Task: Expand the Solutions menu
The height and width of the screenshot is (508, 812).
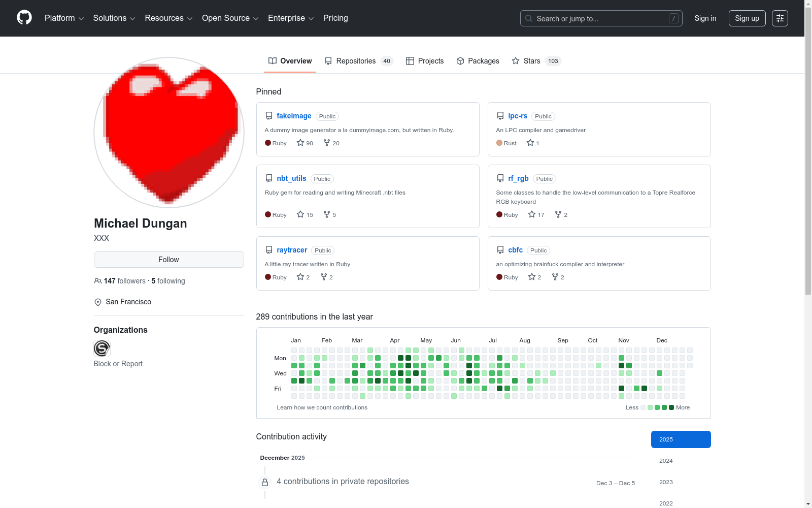Action: [x=114, y=18]
